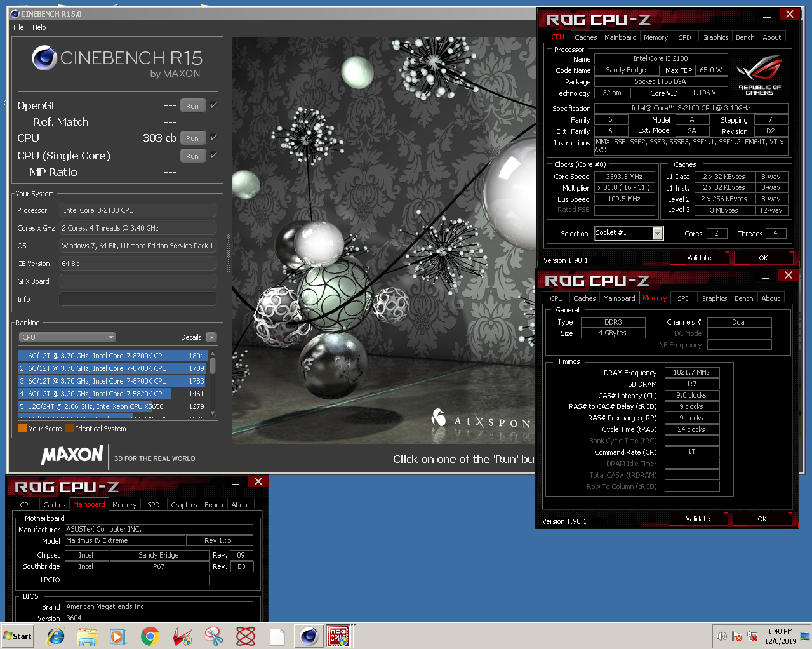Screen dimensions: 812x649
Task: Switch to Caches tab in top CPU-Z window
Action: coord(585,37)
